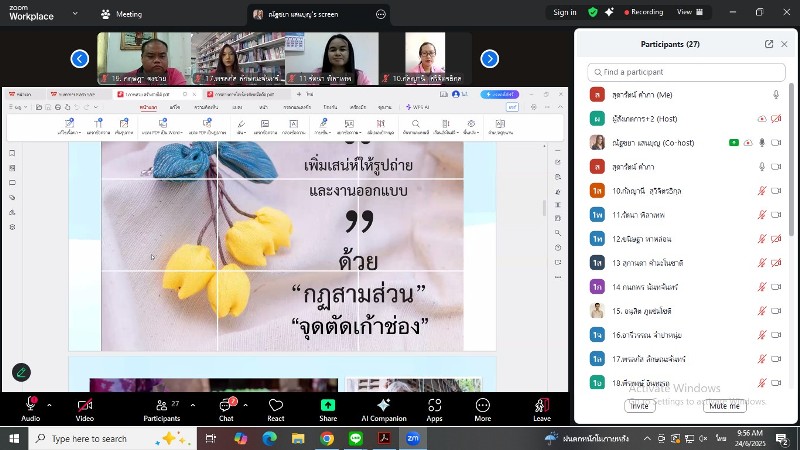Open the Windows Start menu
This screenshot has height=450, width=800.
[14, 438]
